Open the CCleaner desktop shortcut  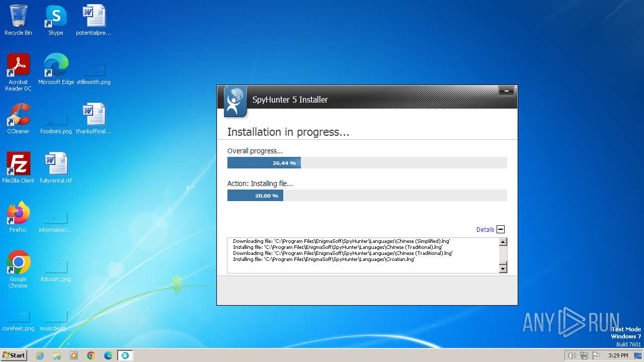point(18,119)
